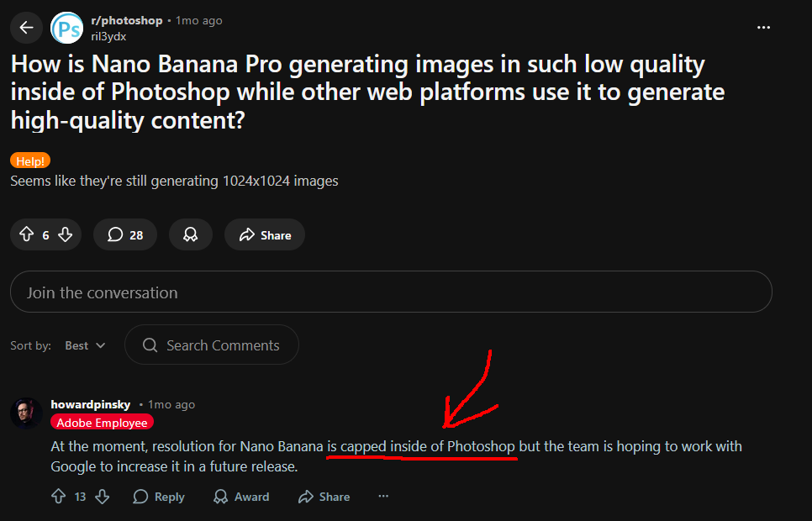The height and width of the screenshot is (521, 812).
Task: Click the follow bell icon on the post
Action: (190, 234)
